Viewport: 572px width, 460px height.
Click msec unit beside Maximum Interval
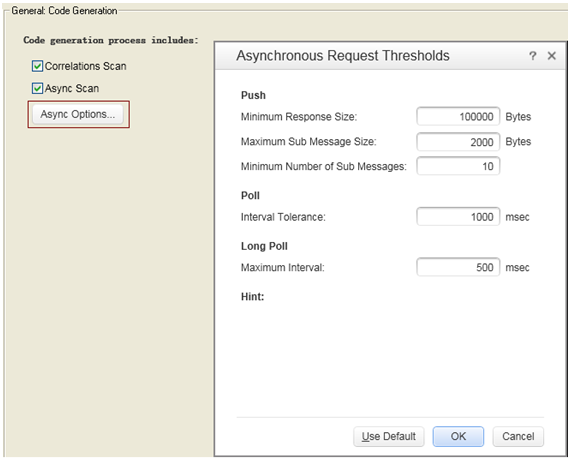click(x=517, y=267)
